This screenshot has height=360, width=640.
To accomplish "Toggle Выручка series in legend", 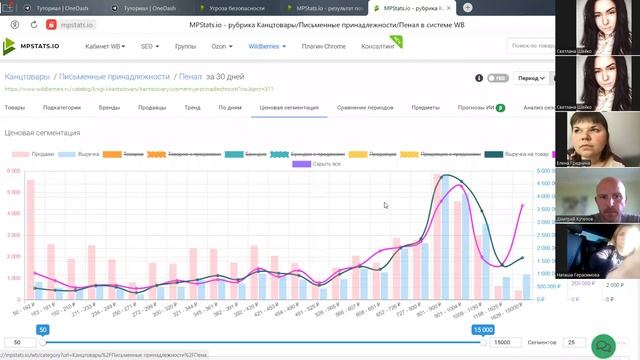I will tap(79, 154).
